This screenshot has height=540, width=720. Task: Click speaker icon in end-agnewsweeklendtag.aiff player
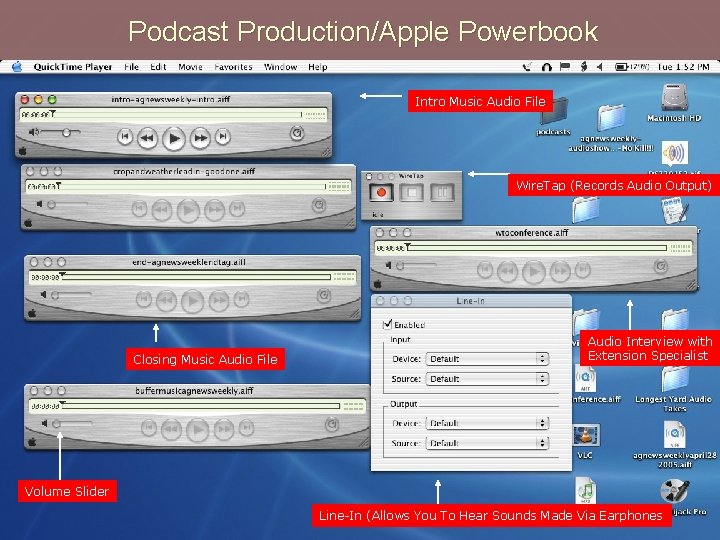[x=44, y=295]
